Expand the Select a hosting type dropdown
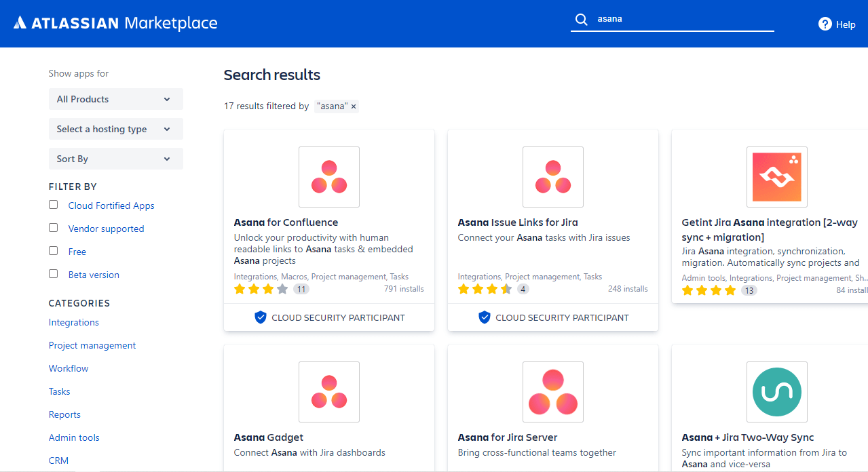 tap(115, 129)
